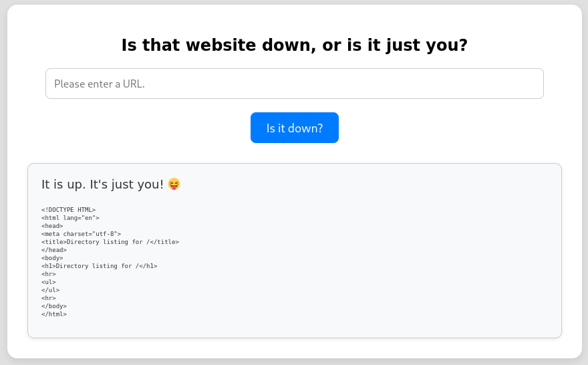The height and width of the screenshot is (365, 588).
Task: Click the closing '</html>' tag line
Action: coord(54,314)
